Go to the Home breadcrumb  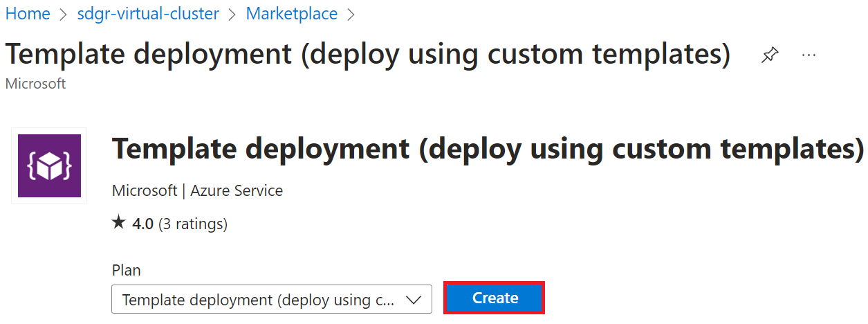(28, 14)
